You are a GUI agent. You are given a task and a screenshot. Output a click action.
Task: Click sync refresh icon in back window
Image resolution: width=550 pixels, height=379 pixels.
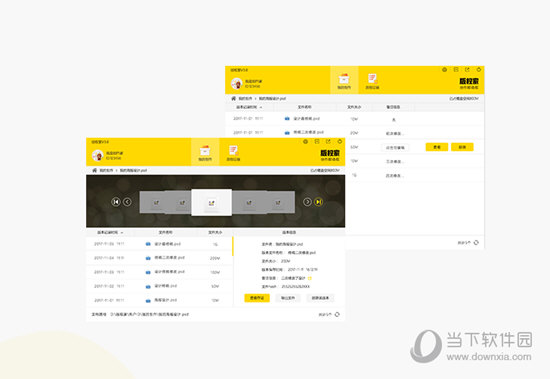[x=476, y=242]
